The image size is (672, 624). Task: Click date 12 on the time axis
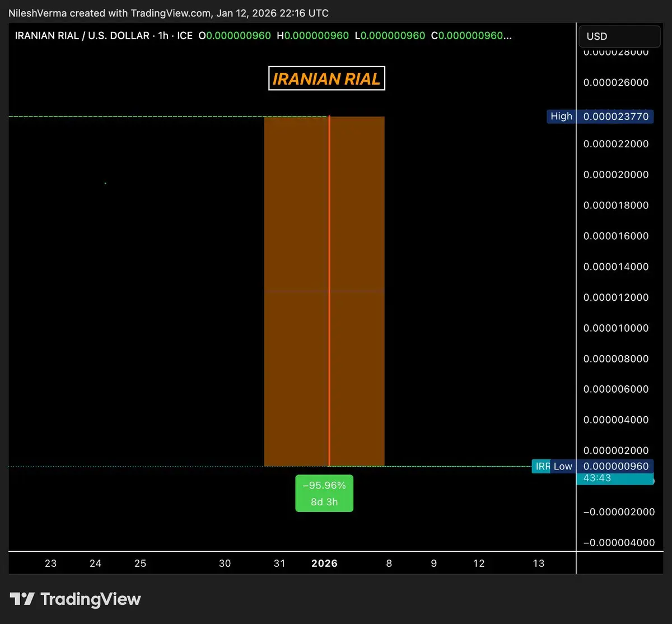click(x=479, y=564)
